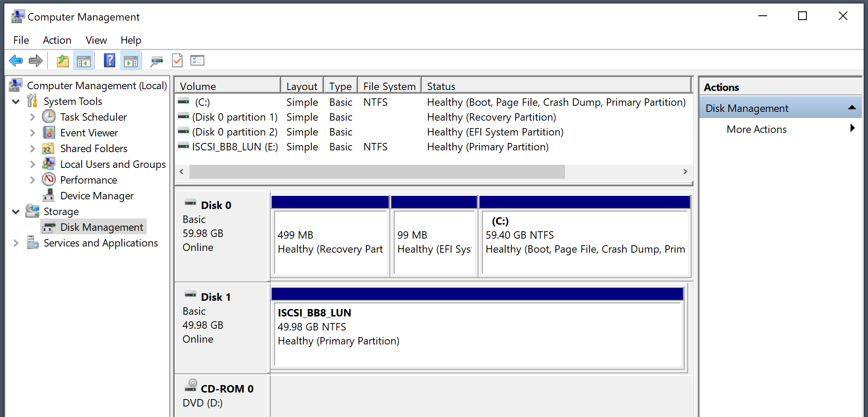The width and height of the screenshot is (868, 417).
Task: Open the Action menu
Action: (x=57, y=40)
